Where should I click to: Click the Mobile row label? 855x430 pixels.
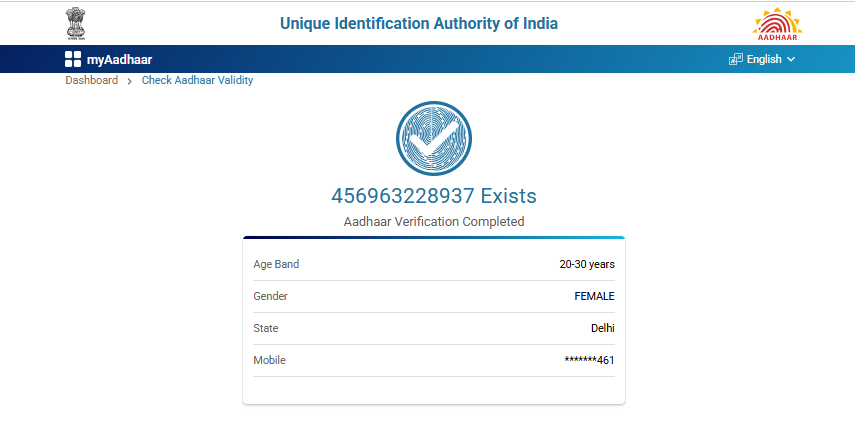click(x=269, y=360)
